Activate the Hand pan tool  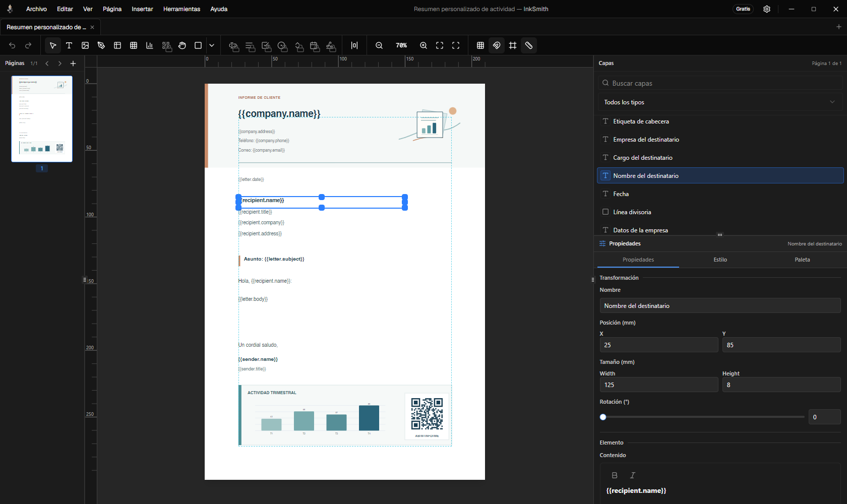(x=182, y=45)
